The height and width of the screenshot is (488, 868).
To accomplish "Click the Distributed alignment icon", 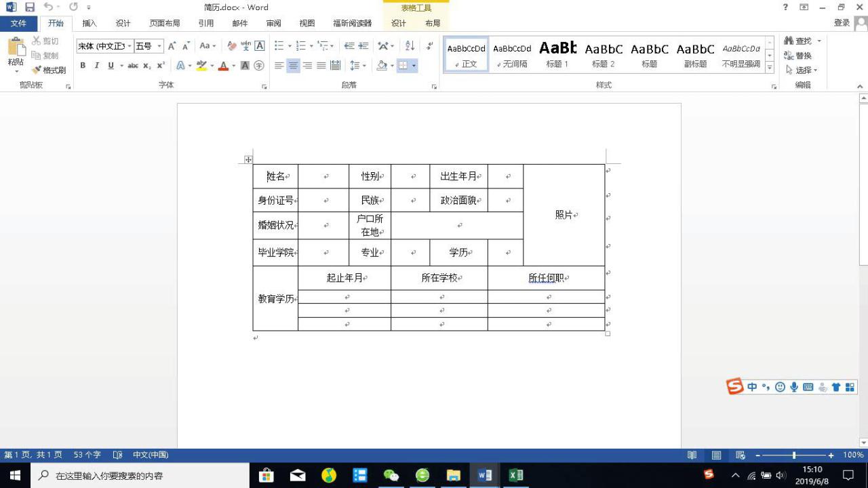I will point(335,66).
